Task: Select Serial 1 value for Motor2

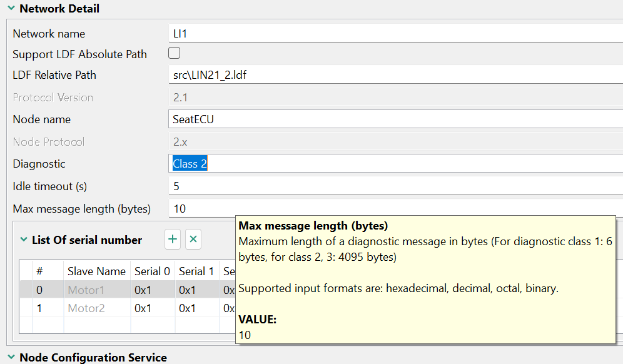Action: click(197, 308)
